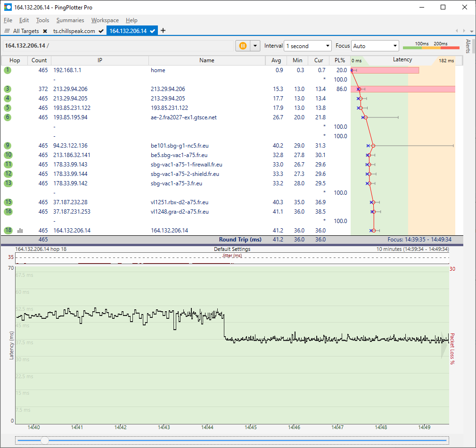Click the hop 9 green circle icon

point(8,146)
